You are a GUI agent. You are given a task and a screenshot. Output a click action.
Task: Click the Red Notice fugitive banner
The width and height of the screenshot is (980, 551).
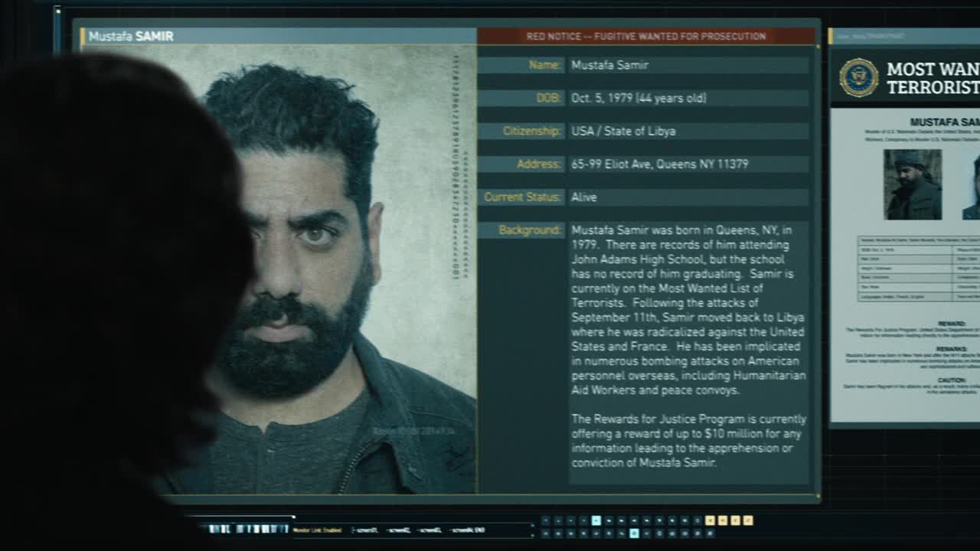[646, 36]
